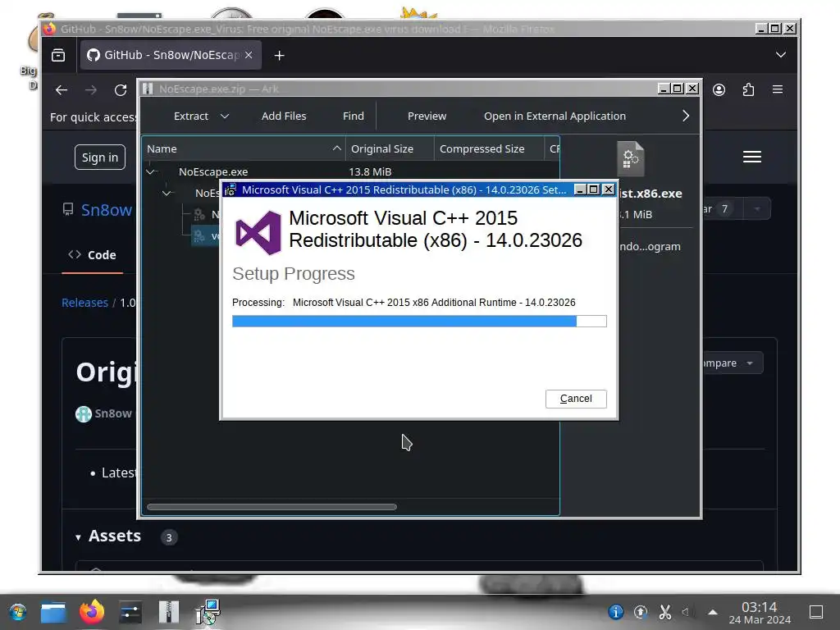840x630 pixels.
Task: Click Preview in the Ark toolbar
Action: click(x=427, y=116)
